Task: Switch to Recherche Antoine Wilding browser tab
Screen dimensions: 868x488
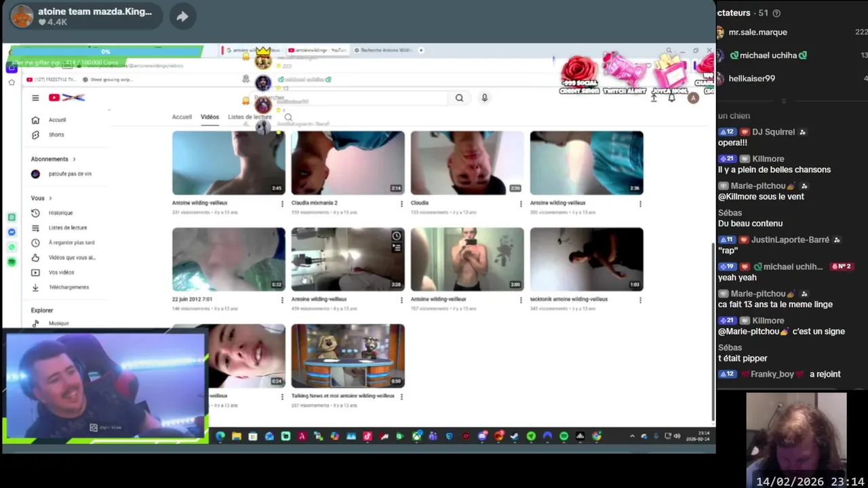Action: pos(383,50)
